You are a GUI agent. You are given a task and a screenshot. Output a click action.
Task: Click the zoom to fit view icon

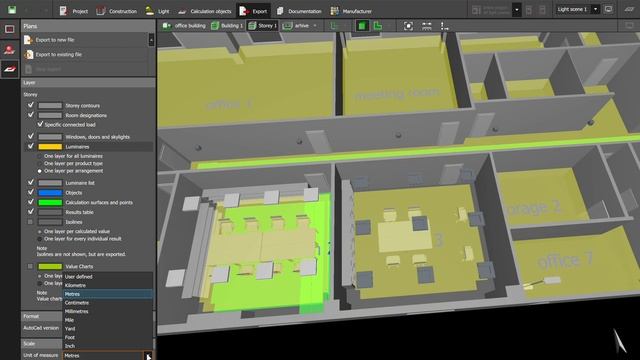(x=408, y=26)
